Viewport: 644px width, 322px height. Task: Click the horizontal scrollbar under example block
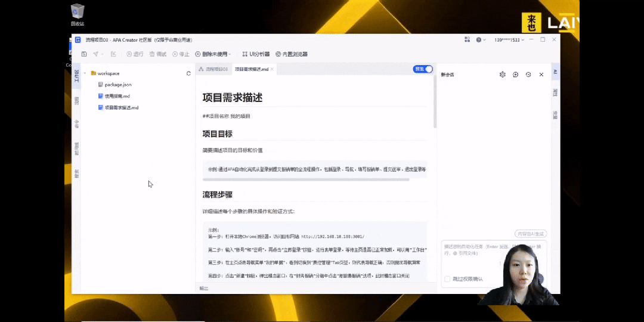click(x=306, y=179)
